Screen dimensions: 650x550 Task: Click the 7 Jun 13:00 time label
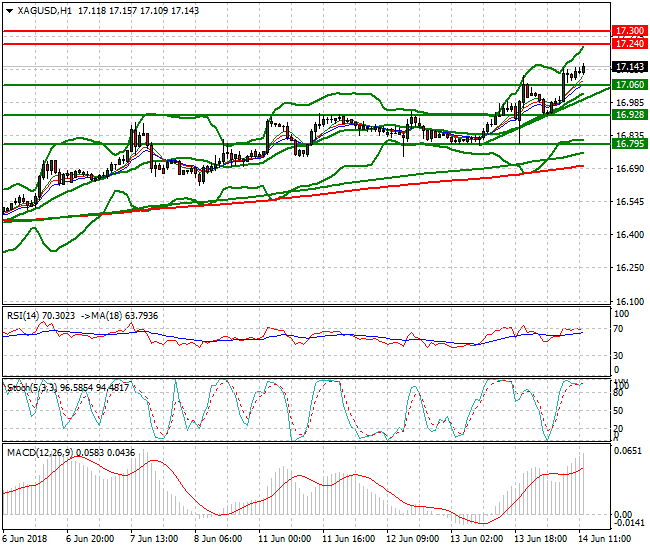[x=154, y=539]
